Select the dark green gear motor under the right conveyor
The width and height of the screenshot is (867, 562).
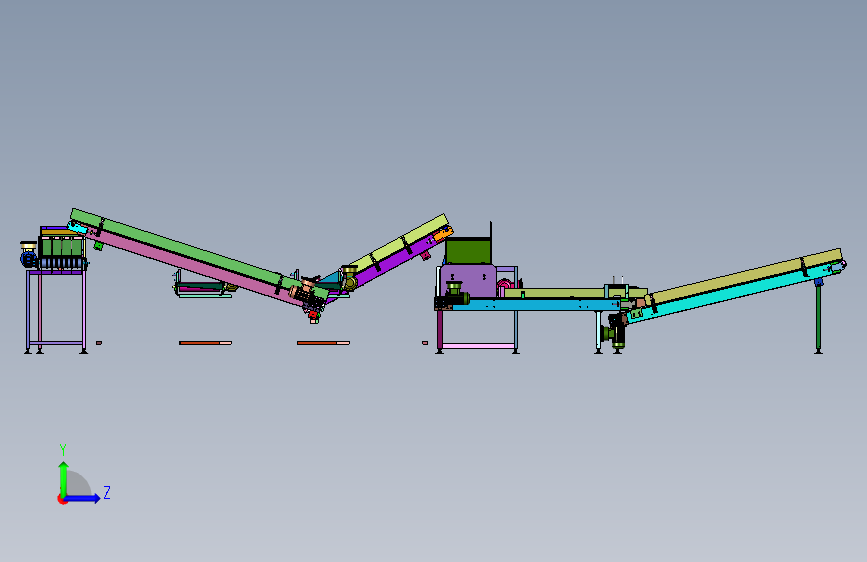(614, 332)
